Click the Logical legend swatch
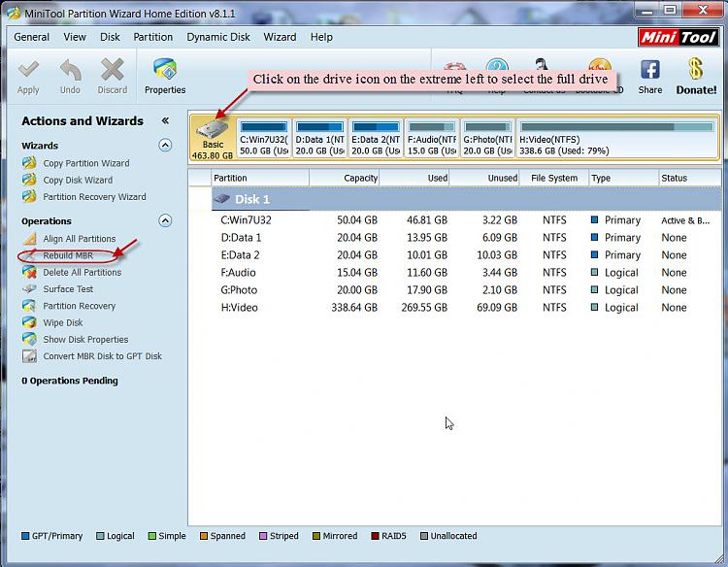The image size is (728, 567). tap(100, 536)
